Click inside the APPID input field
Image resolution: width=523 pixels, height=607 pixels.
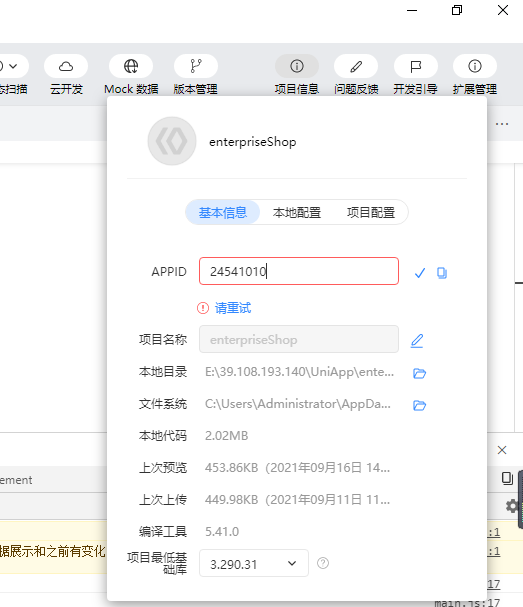pos(299,271)
